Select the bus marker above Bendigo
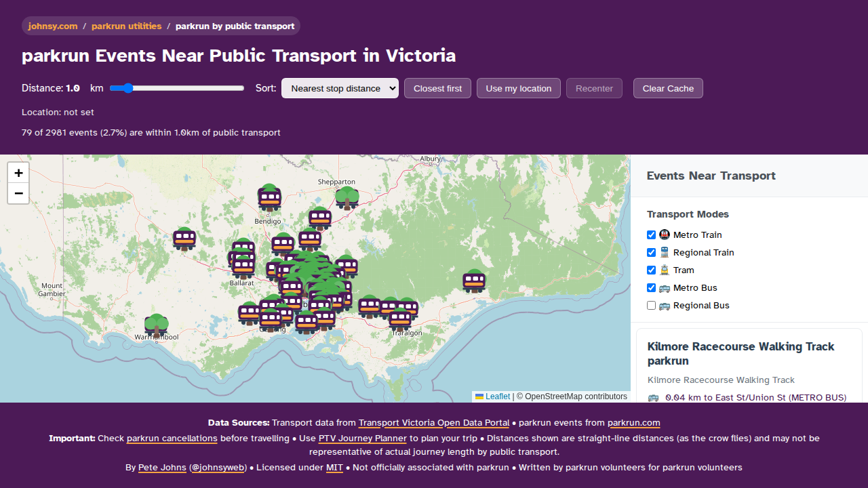The height and width of the screenshot is (488, 868). point(269,199)
